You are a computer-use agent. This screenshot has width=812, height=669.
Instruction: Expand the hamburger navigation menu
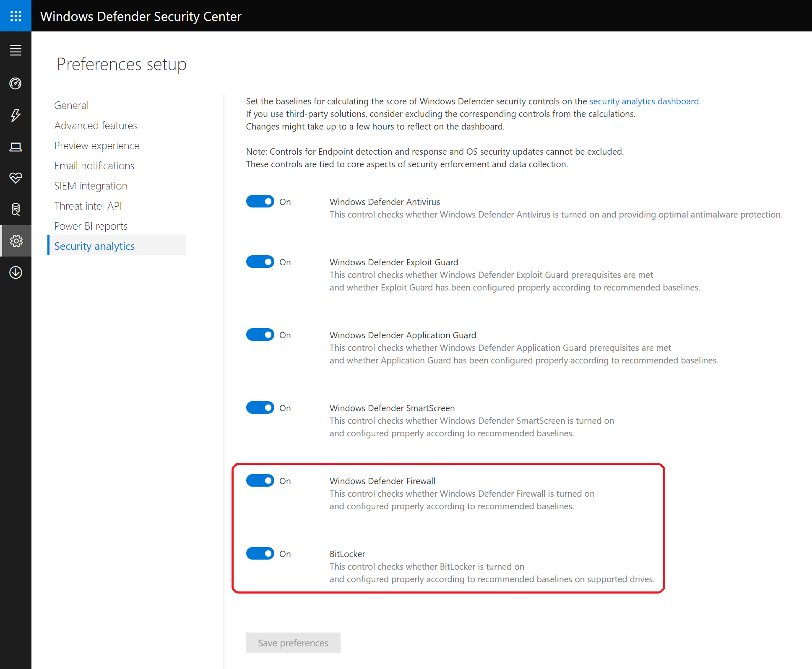pyautogui.click(x=16, y=50)
